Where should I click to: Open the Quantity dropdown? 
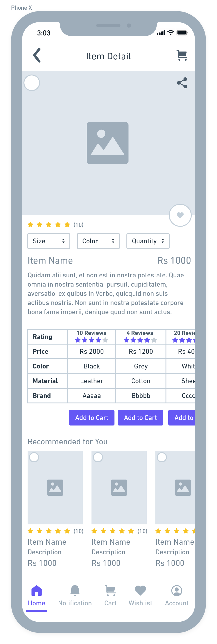148,241
